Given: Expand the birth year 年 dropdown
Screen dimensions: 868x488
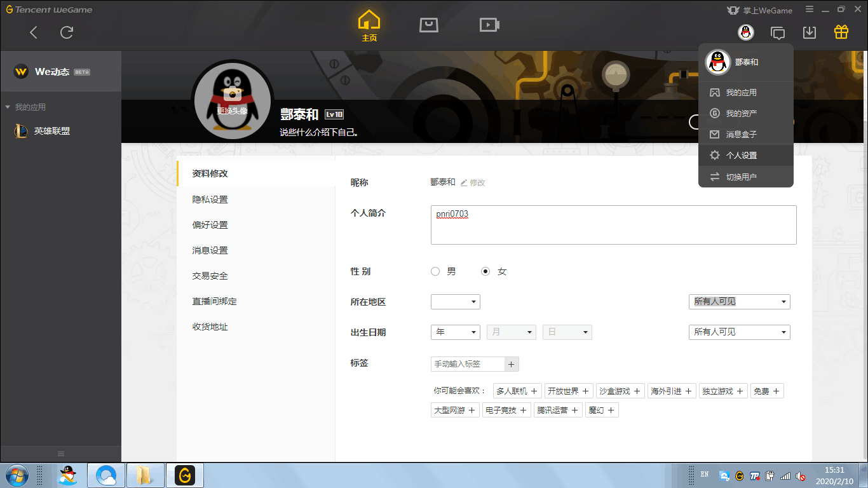Looking at the screenshot, I should tap(455, 332).
